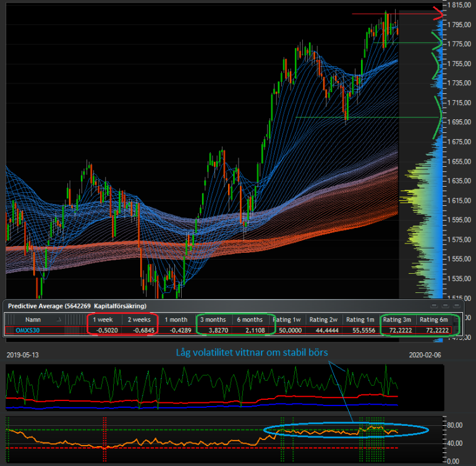This screenshot has height=466, width=476.
Task: Click the Rating 3m column header
Action: [x=397, y=320]
